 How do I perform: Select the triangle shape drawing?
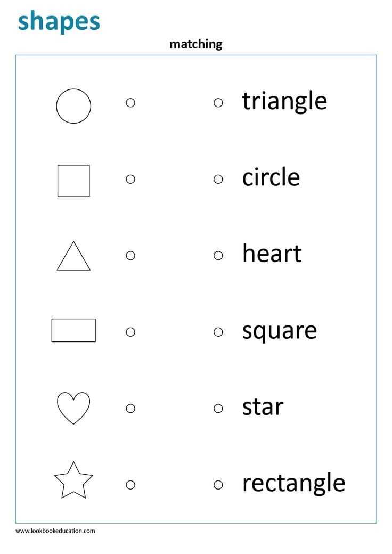[x=73, y=256]
